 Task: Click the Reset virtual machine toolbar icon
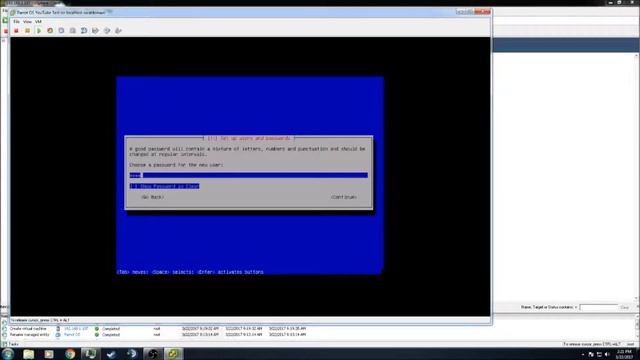(50, 31)
